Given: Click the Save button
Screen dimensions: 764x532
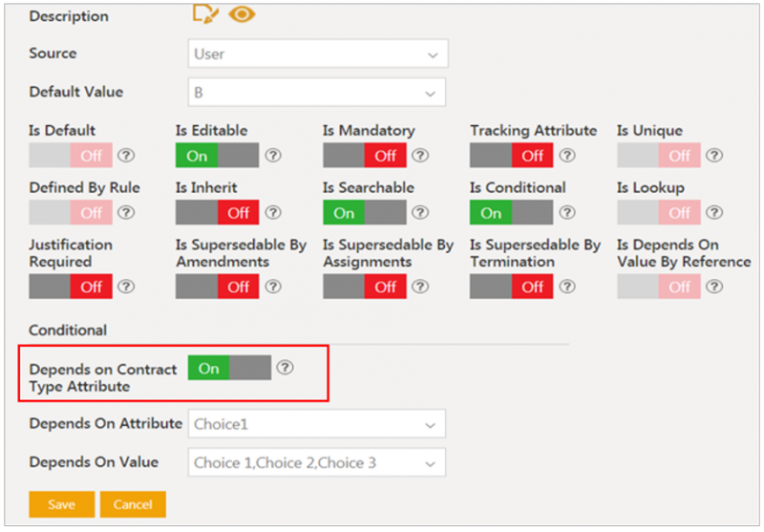Looking at the screenshot, I should 61,504.
